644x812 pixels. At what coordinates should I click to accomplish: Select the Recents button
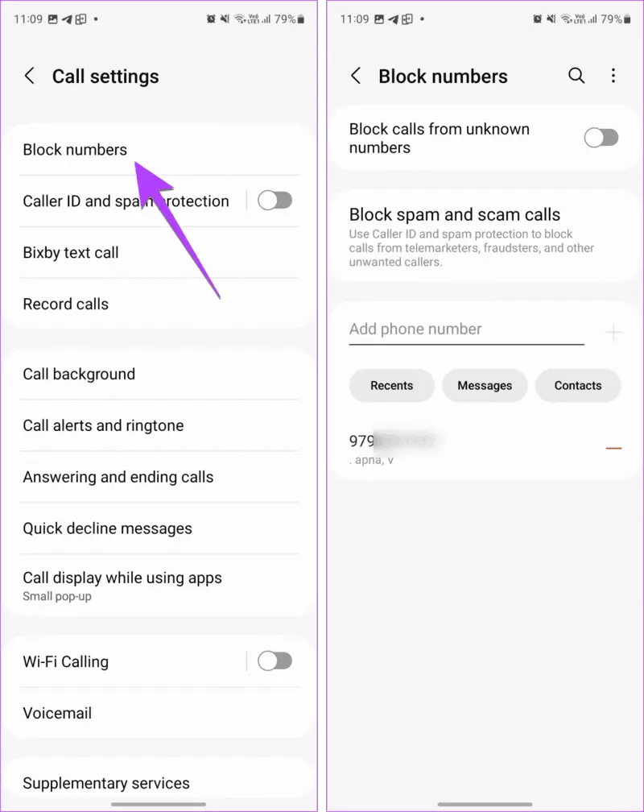click(x=391, y=385)
